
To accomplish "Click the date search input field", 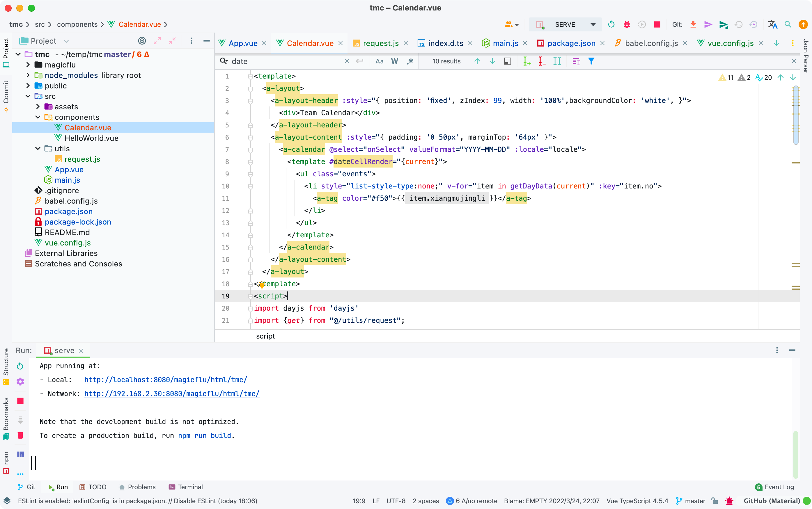I will click(286, 61).
